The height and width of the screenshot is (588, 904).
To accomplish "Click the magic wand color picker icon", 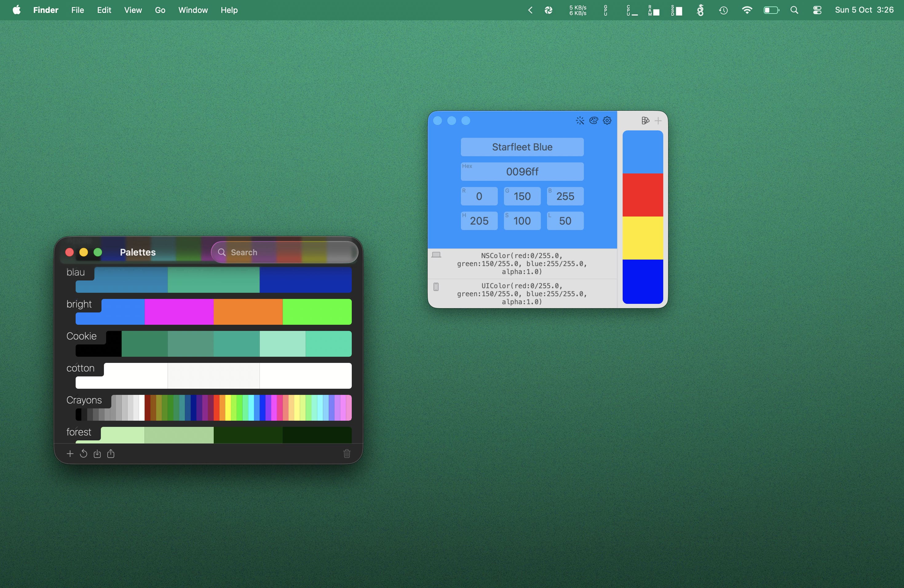I will tap(580, 121).
